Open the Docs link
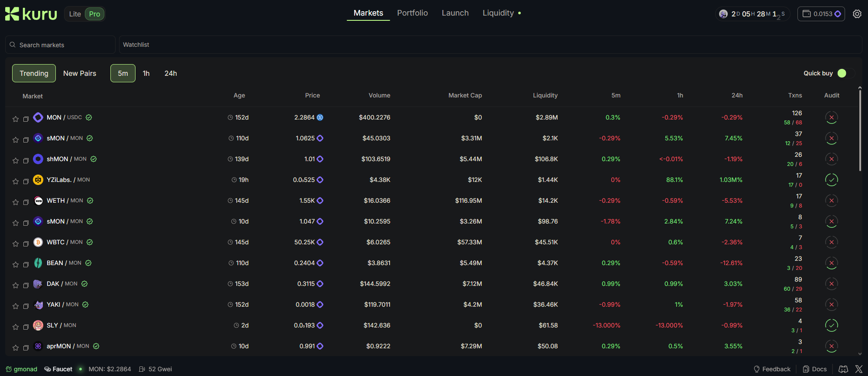The width and height of the screenshot is (868, 376). 815,369
